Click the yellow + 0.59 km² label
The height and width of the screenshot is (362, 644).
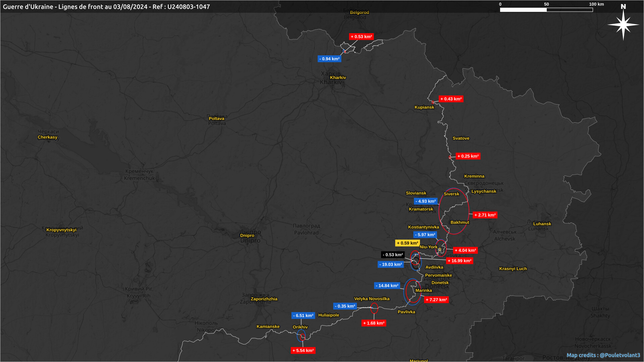click(x=407, y=243)
